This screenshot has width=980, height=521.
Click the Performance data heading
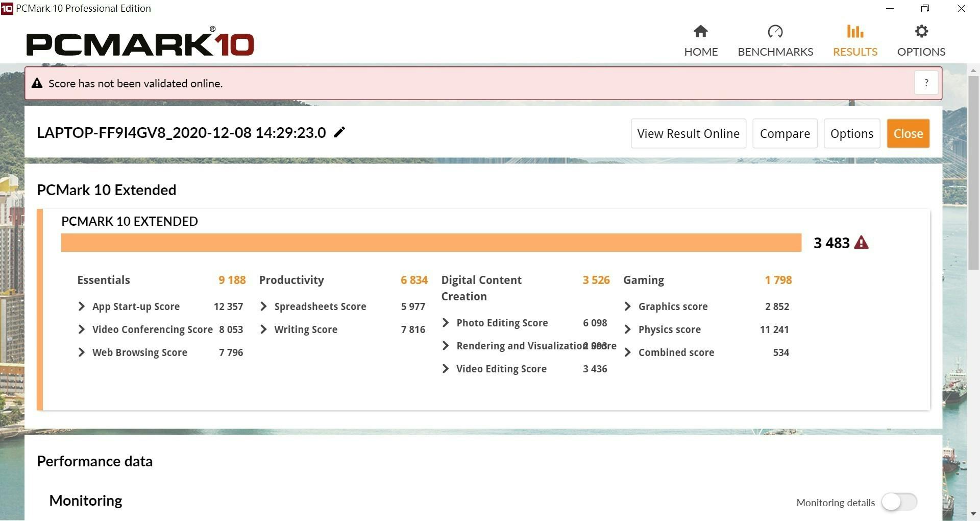(x=94, y=461)
